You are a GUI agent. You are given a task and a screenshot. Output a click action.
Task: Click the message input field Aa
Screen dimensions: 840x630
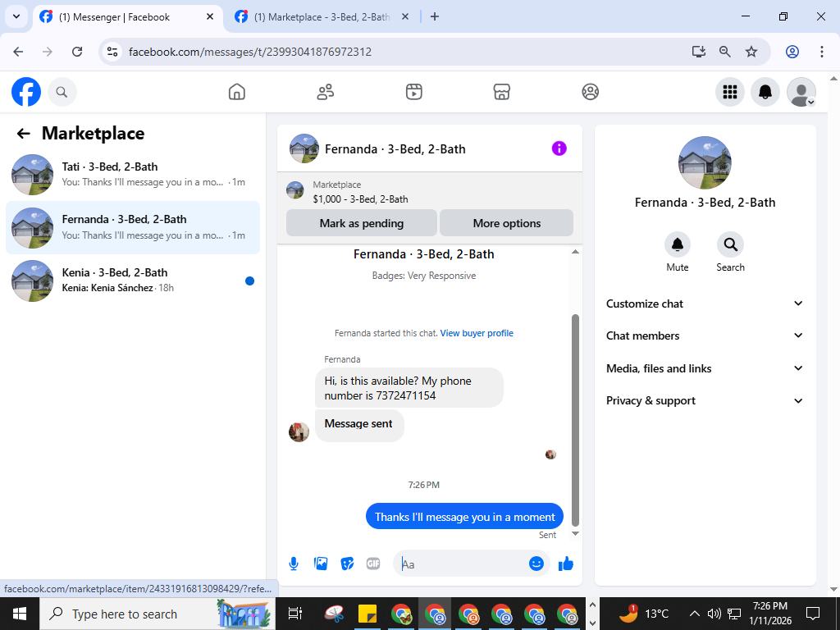(x=463, y=564)
